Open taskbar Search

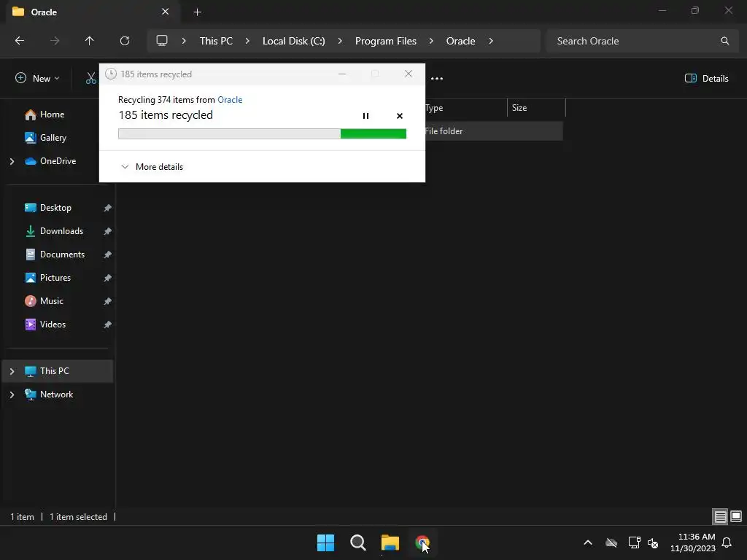coord(357,542)
